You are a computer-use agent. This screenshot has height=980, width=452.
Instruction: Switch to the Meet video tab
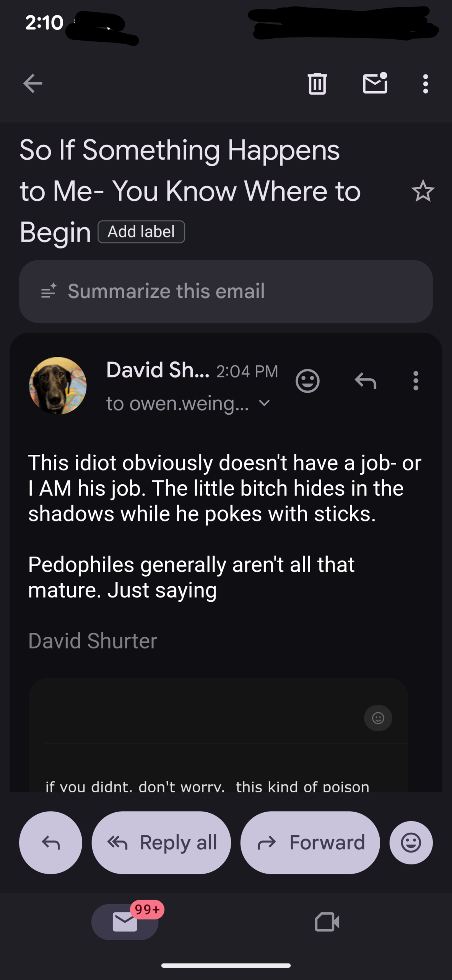point(327,921)
